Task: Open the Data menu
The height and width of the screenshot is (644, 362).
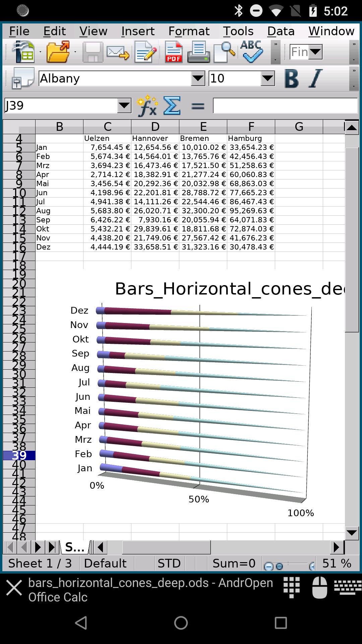Action: 281,31
